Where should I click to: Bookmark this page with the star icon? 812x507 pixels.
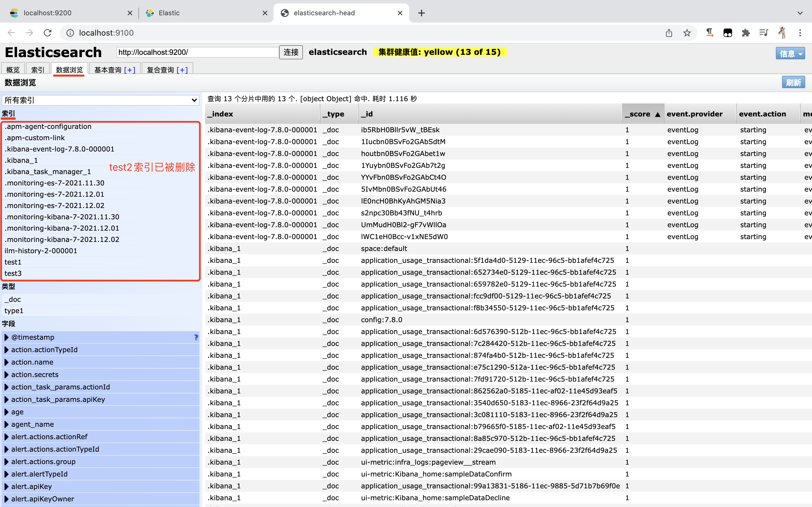pyautogui.click(x=687, y=32)
